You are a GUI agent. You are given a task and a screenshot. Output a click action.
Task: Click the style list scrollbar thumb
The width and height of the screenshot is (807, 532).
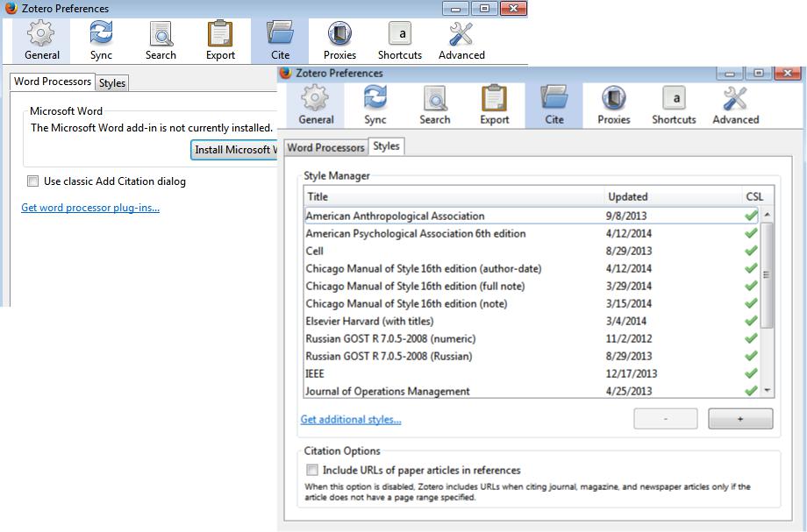[767, 274]
